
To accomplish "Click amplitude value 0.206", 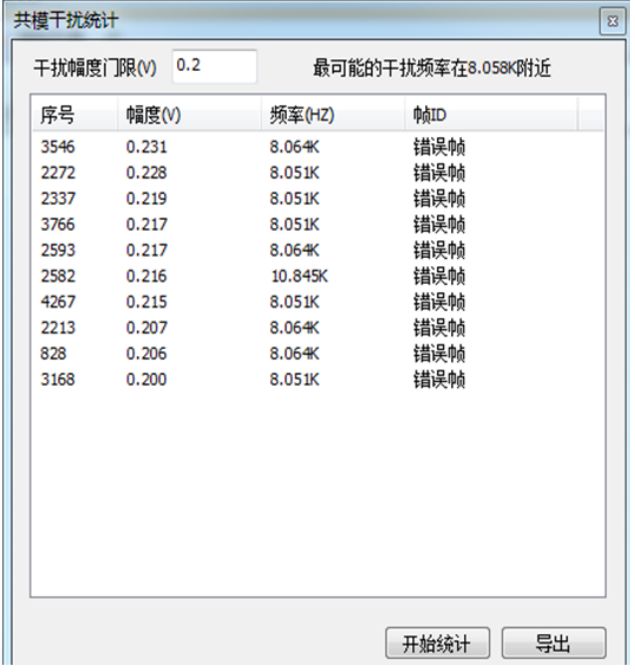I will pyautogui.click(x=146, y=353).
